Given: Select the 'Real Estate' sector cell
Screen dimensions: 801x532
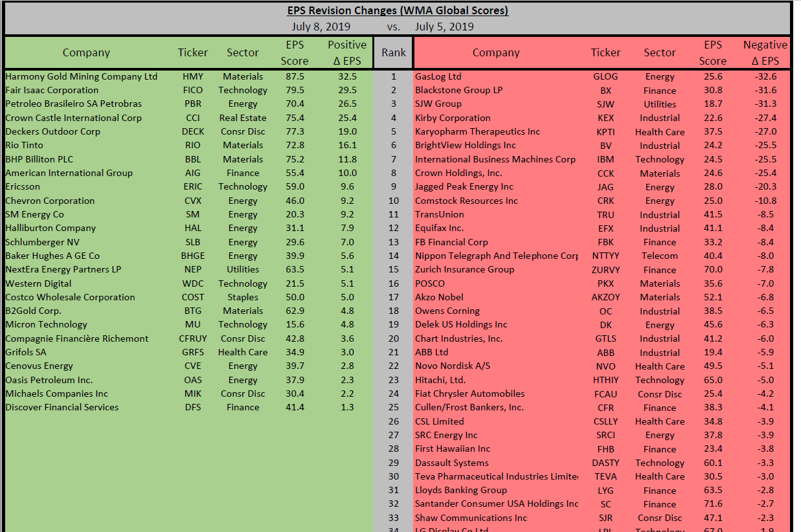Looking at the screenshot, I should (243, 118).
